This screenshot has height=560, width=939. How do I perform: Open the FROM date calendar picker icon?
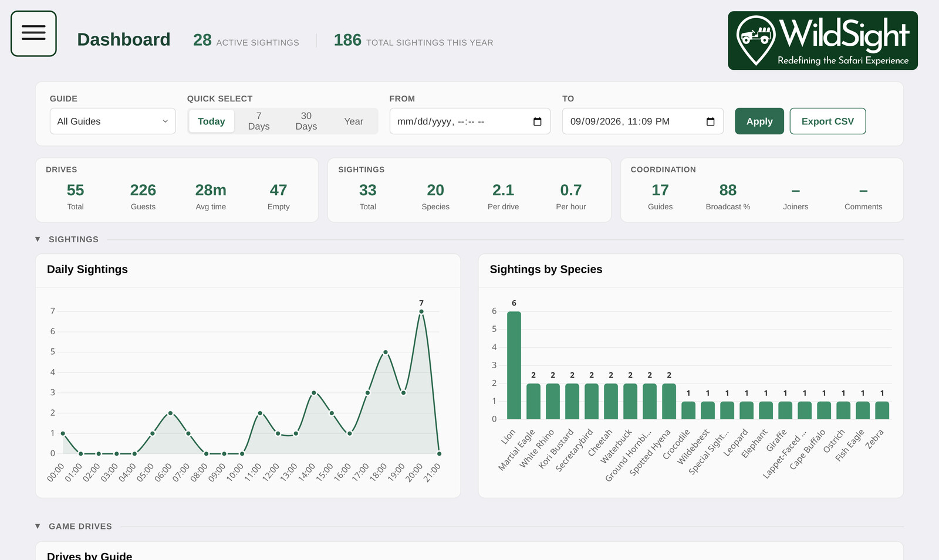tap(537, 121)
